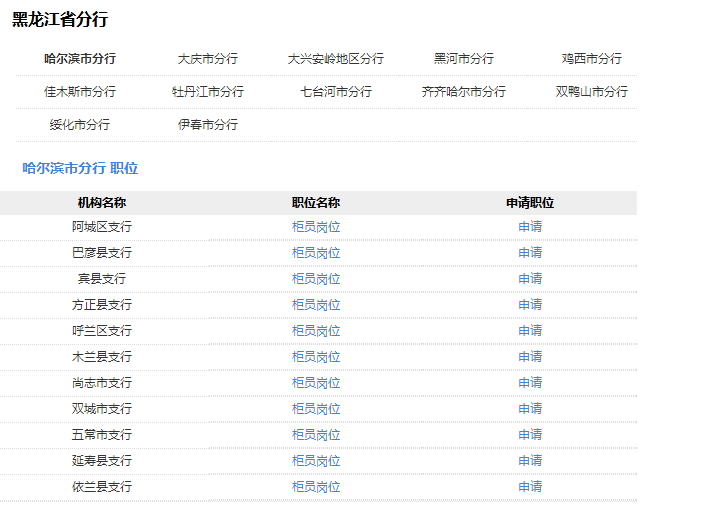This screenshot has height=518, width=718.
Task: Click 申请 for 依兰县支行
Action: pyautogui.click(x=530, y=487)
